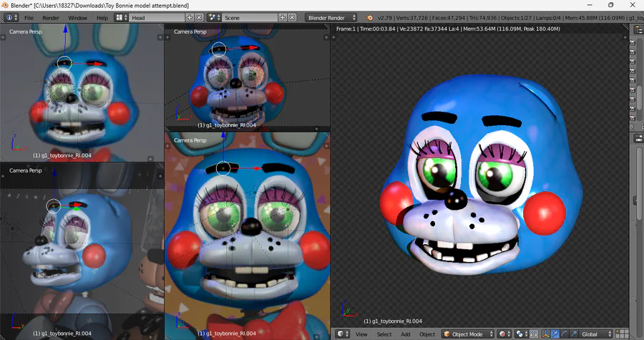
Task: Add a new scene with plus
Action: click(283, 18)
